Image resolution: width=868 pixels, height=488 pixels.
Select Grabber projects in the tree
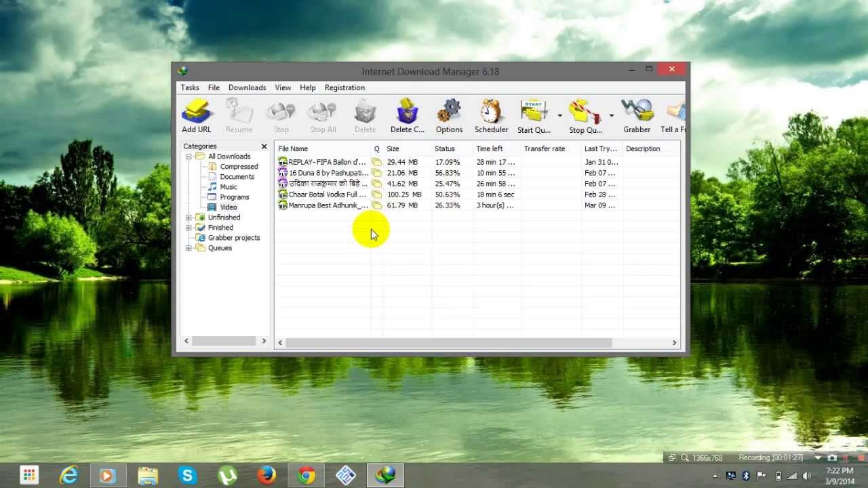click(234, 238)
